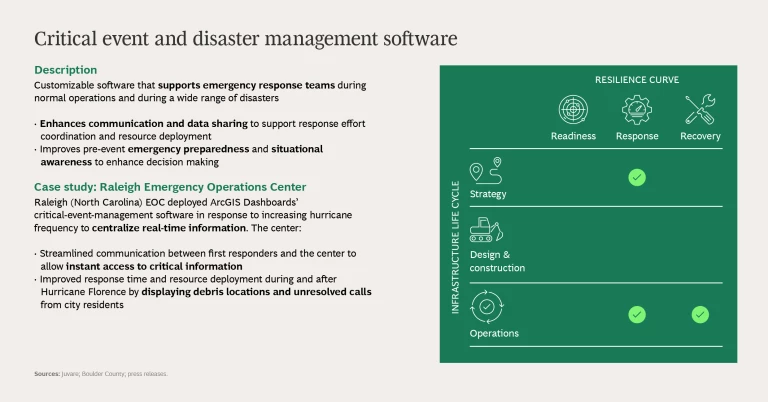Click the Sources footnote at the bottom
Image resolution: width=768 pixels, height=402 pixels.
[101, 374]
